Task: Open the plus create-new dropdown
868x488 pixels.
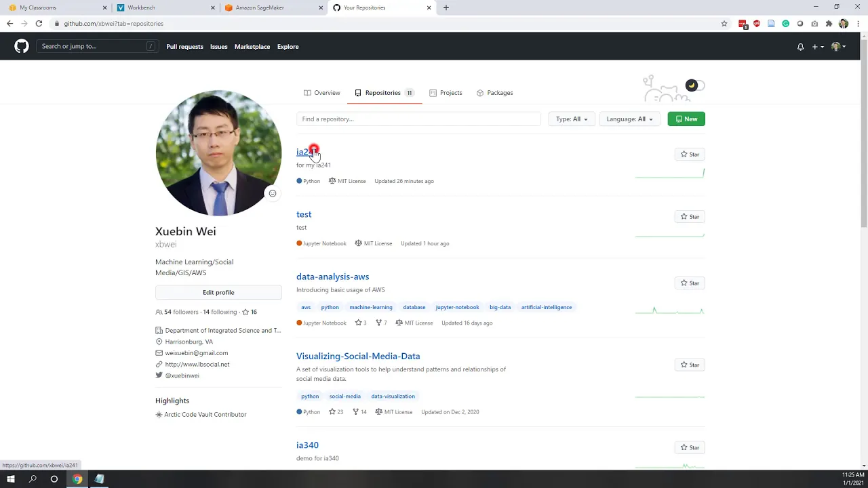Action: coord(818,47)
